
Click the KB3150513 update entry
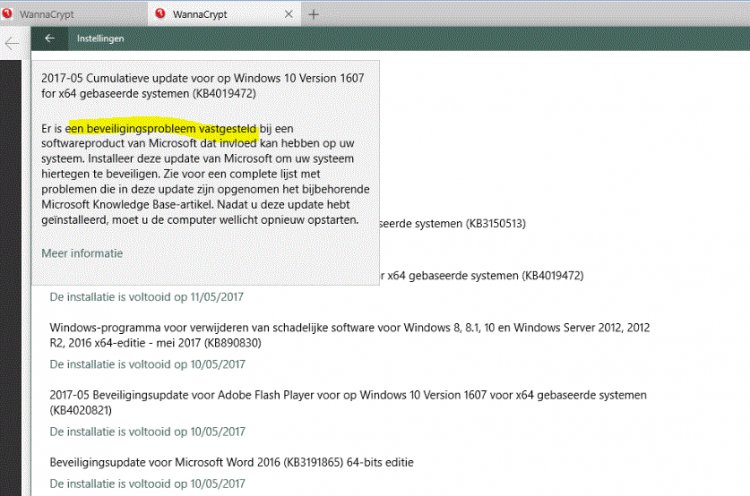click(453, 223)
